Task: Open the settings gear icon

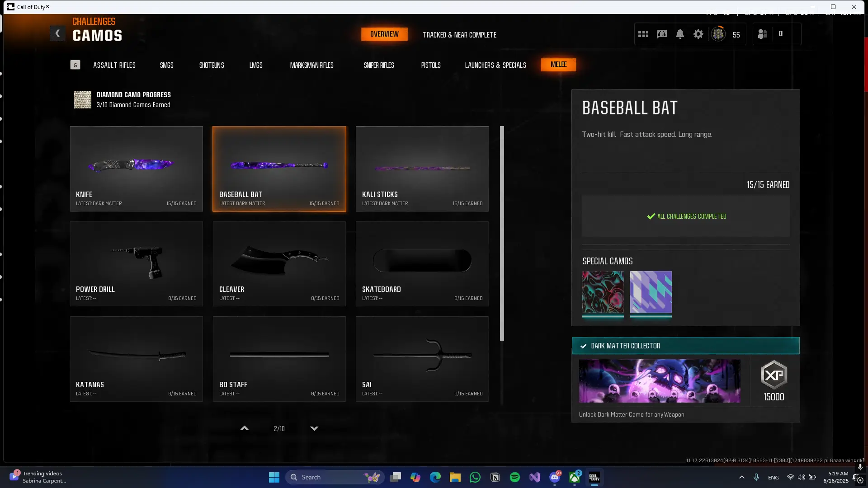Action: click(698, 34)
